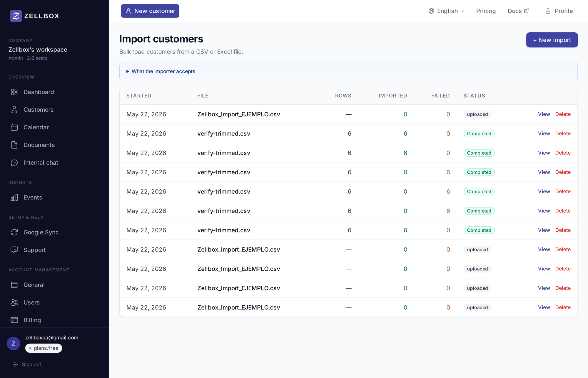Click the New customer button's person icon
This screenshot has width=588, height=378.
click(x=128, y=11)
